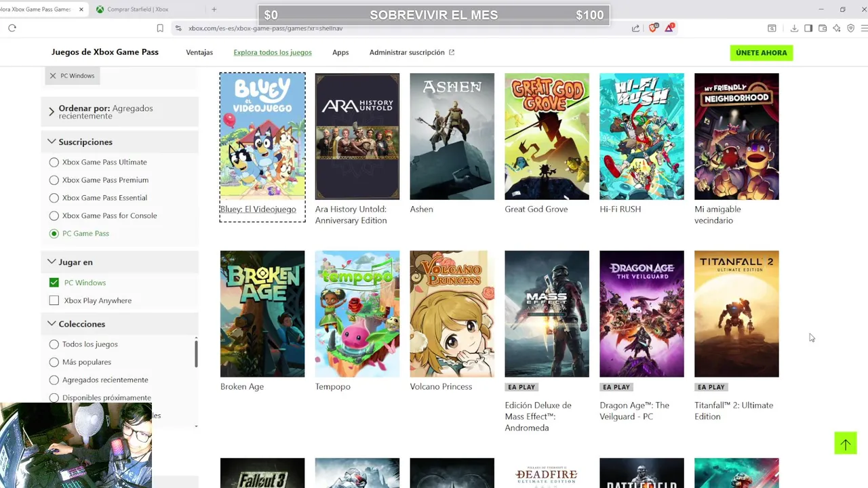Click the My Friendly Neighborhood cover art
Viewport: 868px width, 488px height.
pos(737,136)
